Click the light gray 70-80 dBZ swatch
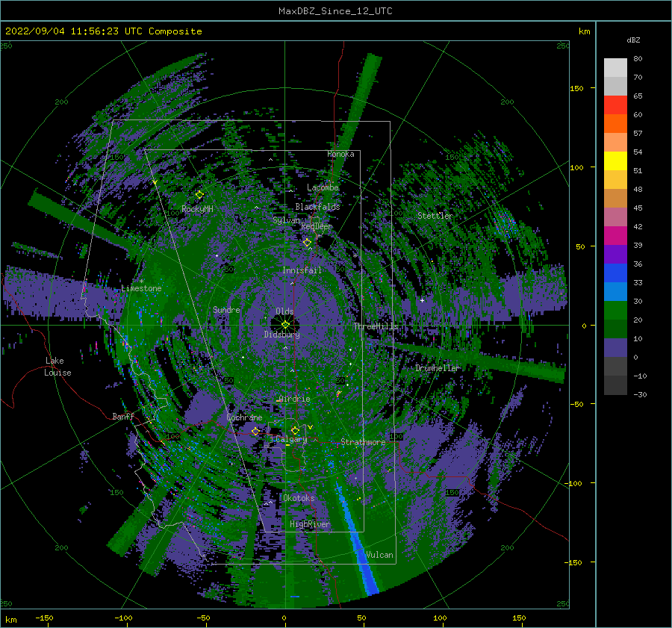Screen dimensions: 672x628 (x=615, y=68)
